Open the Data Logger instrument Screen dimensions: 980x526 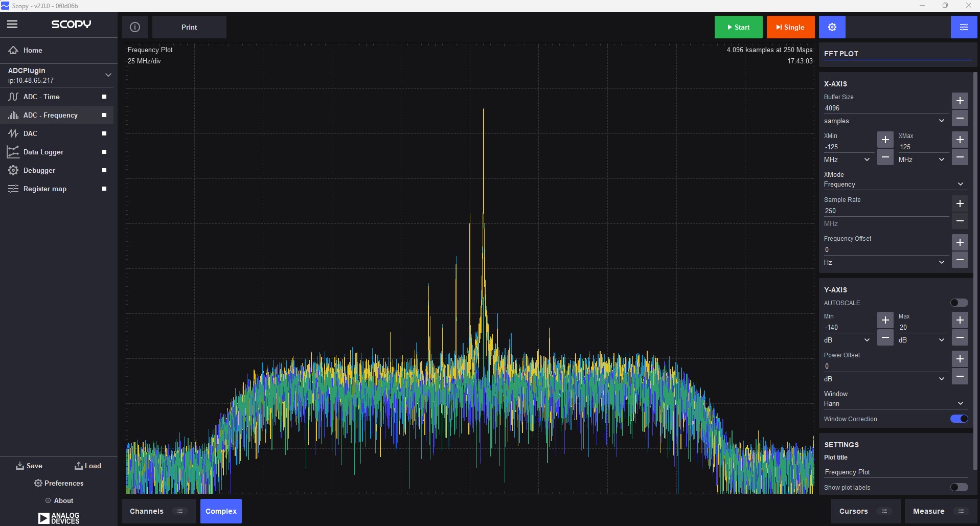[44, 152]
